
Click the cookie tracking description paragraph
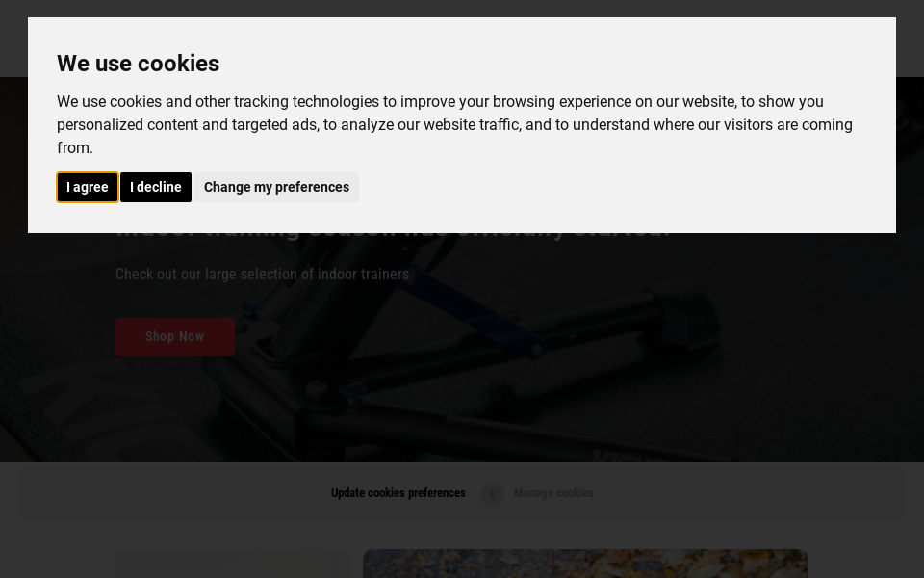(452, 124)
